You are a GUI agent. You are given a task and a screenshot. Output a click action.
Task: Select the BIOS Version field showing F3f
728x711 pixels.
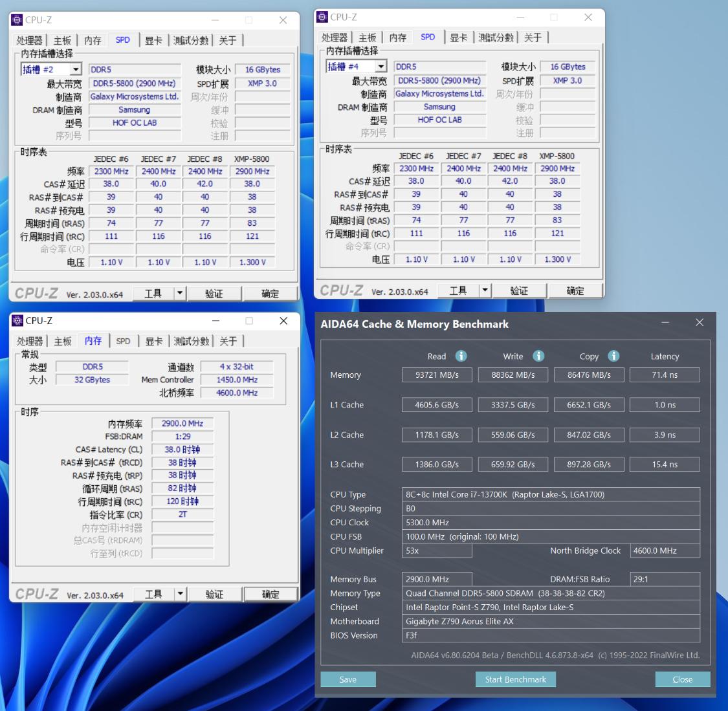coord(551,635)
